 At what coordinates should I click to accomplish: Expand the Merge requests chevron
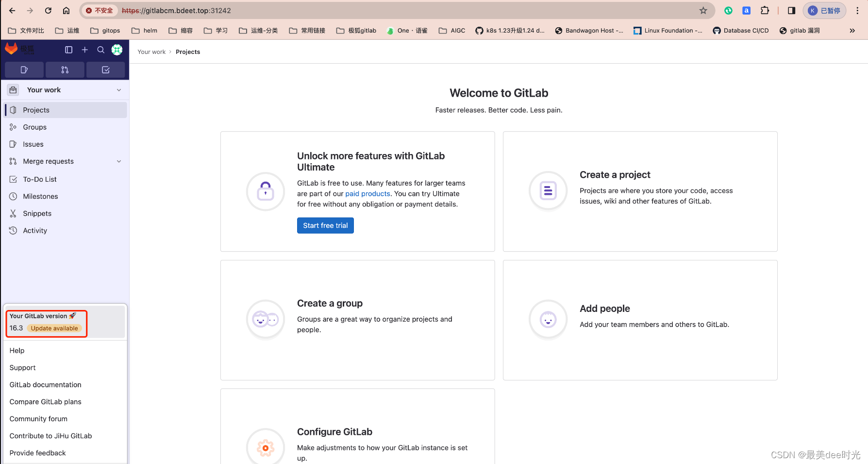coord(119,161)
